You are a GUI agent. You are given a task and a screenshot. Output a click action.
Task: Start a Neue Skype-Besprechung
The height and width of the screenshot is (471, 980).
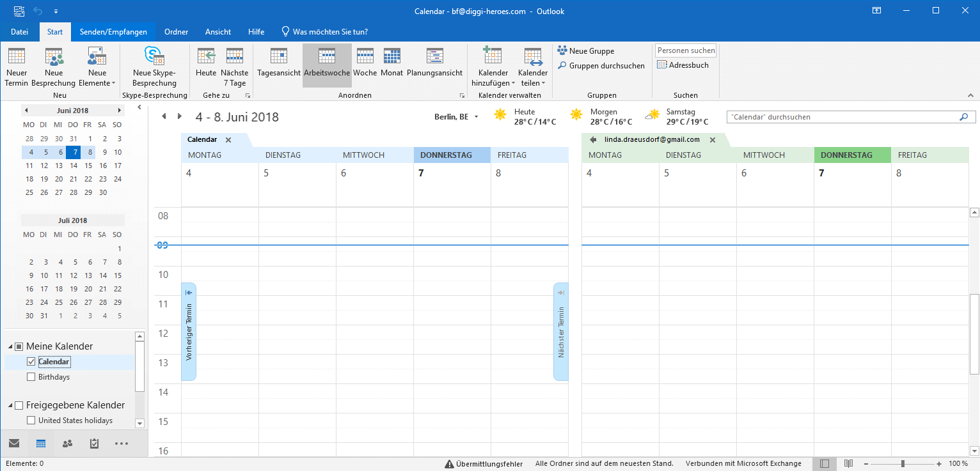pos(154,66)
